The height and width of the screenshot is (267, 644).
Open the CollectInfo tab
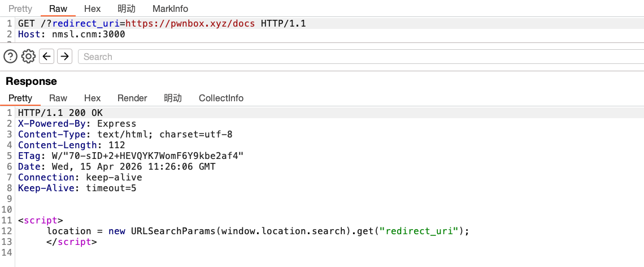[221, 98]
